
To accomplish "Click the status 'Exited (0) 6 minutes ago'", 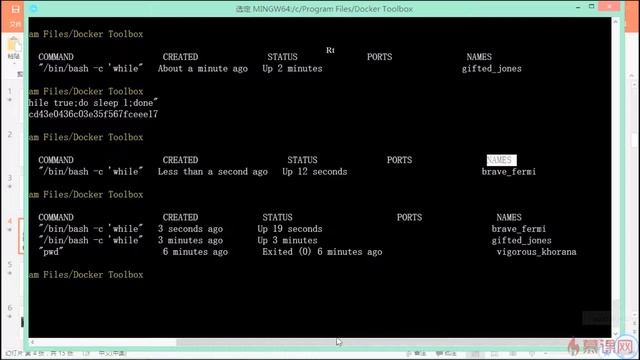I will [322, 252].
